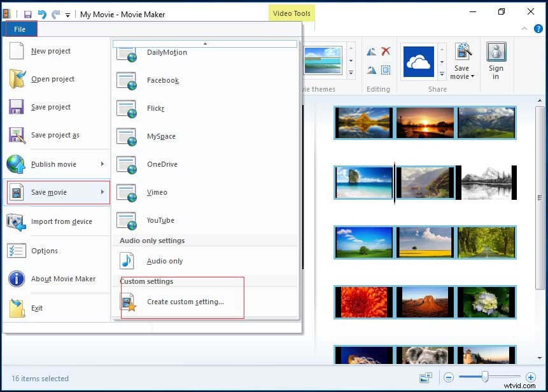Upload the movie to Facebook

pos(164,80)
